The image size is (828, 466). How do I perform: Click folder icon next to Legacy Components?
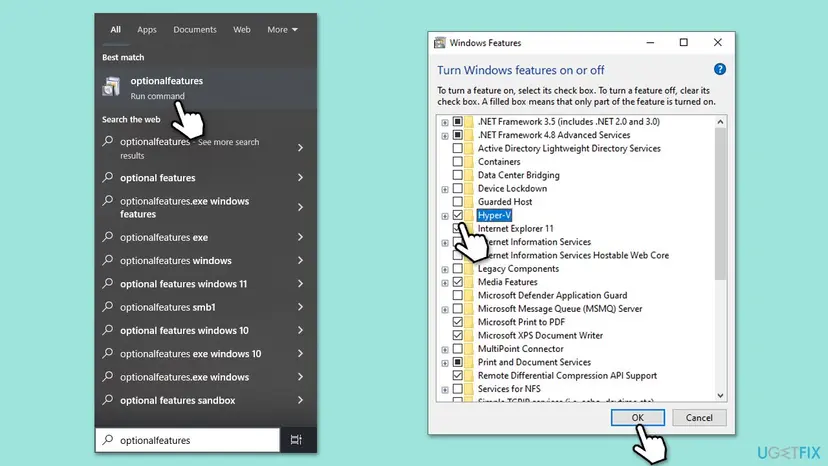(469, 268)
